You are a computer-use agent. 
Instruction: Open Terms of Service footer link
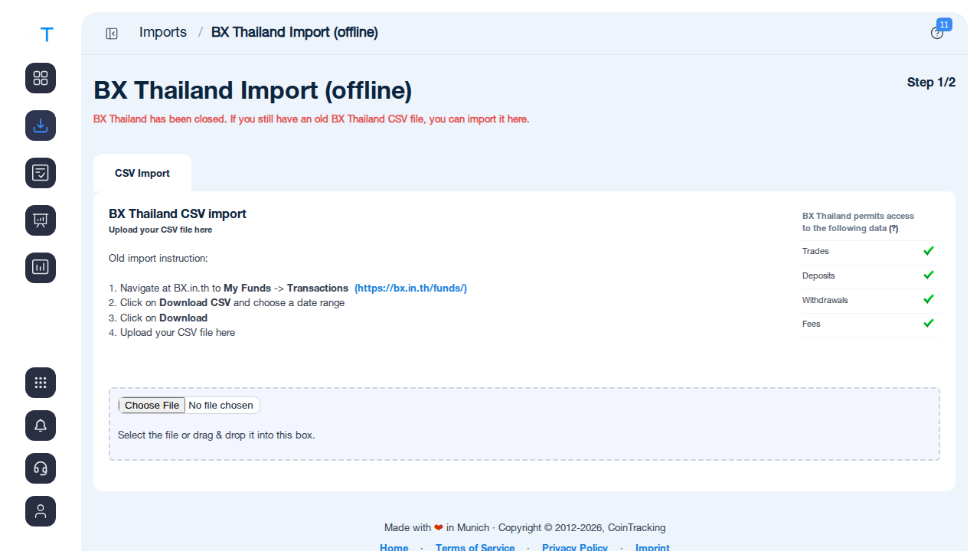click(475, 548)
